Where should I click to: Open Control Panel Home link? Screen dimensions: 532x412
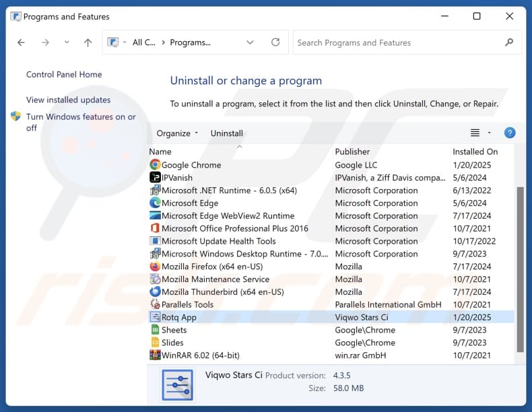pos(64,75)
